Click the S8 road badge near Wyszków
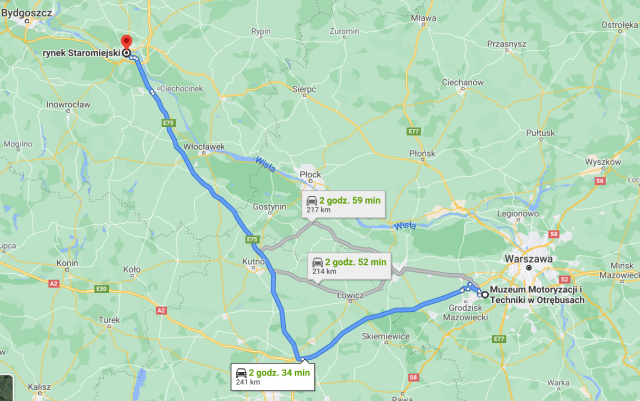Screen dimensions: 640x401 pyautogui.click(x=600, y=180)
